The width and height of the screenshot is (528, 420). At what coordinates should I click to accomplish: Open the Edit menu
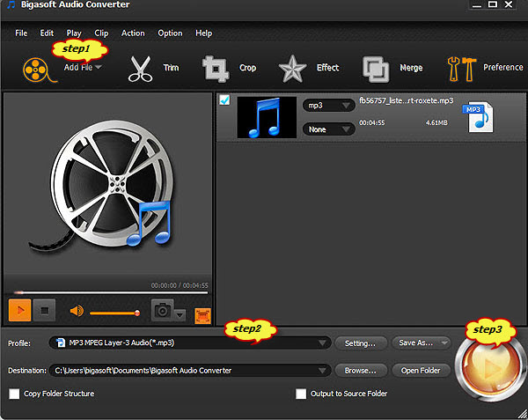[47, 33]
